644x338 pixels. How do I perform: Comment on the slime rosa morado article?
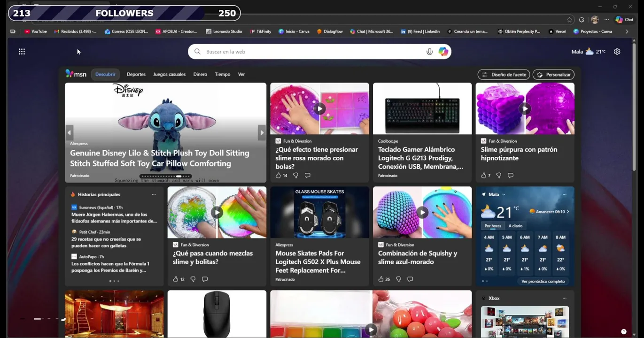point(307,175)
